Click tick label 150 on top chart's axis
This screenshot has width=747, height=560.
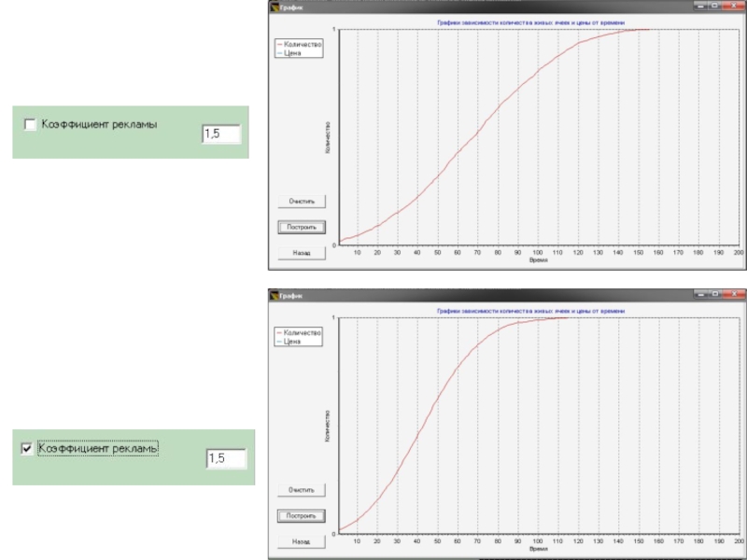pyautogui.click(x=638, y=252)
